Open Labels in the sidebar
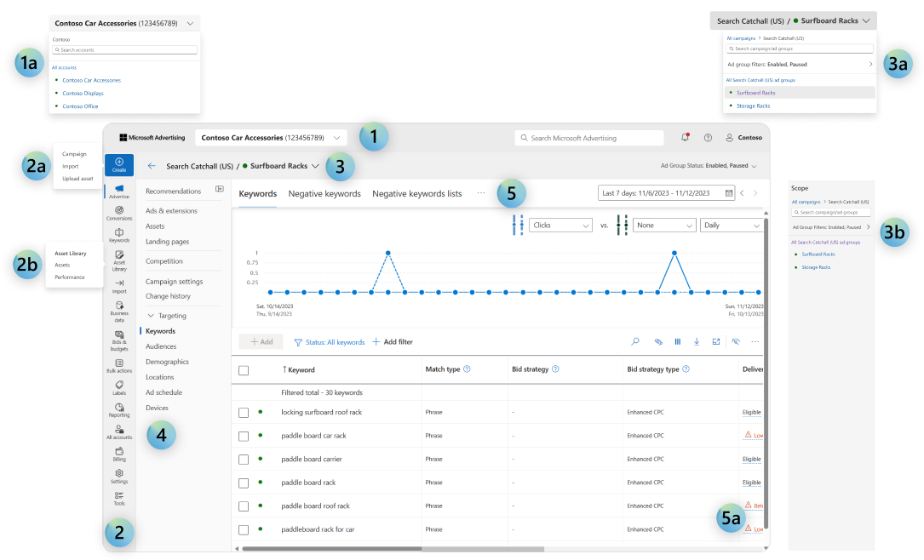The width and height of the screenshot is (924, 560). pyautogui.click(x=119, y=388)
